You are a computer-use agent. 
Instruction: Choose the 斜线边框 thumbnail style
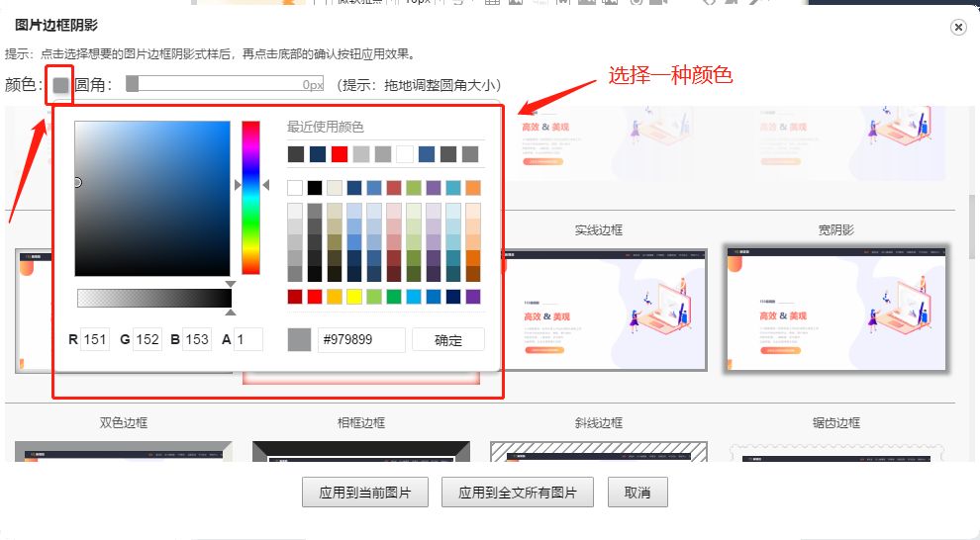599,451
